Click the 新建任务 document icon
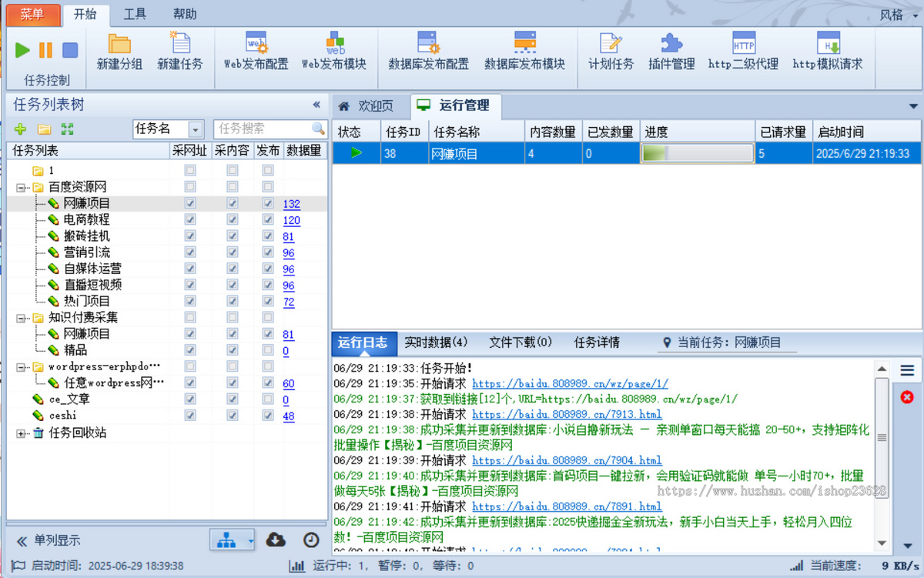The width and height of the screenshot is (924, 578). pos(179,42)
